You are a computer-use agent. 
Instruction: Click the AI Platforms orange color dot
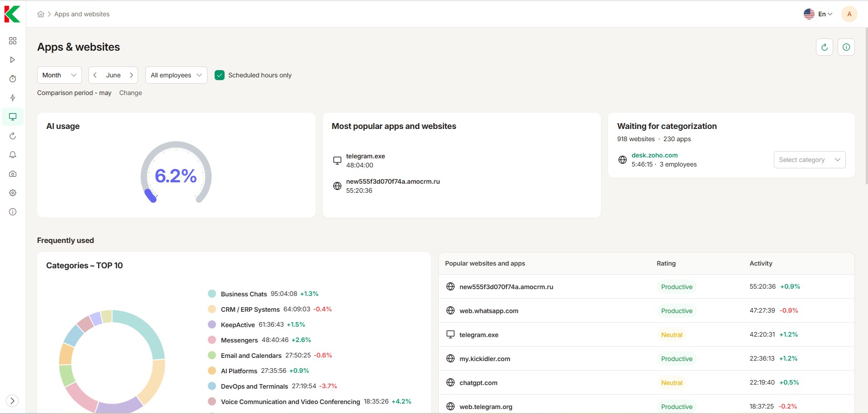click(x=212, y=371)
